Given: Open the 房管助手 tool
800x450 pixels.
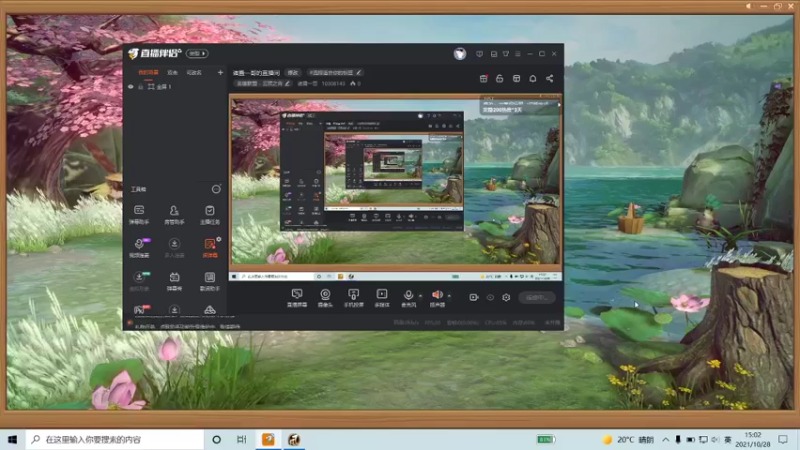Looking at the screenshot, I should pyautogui.click(x=174, y=214).
